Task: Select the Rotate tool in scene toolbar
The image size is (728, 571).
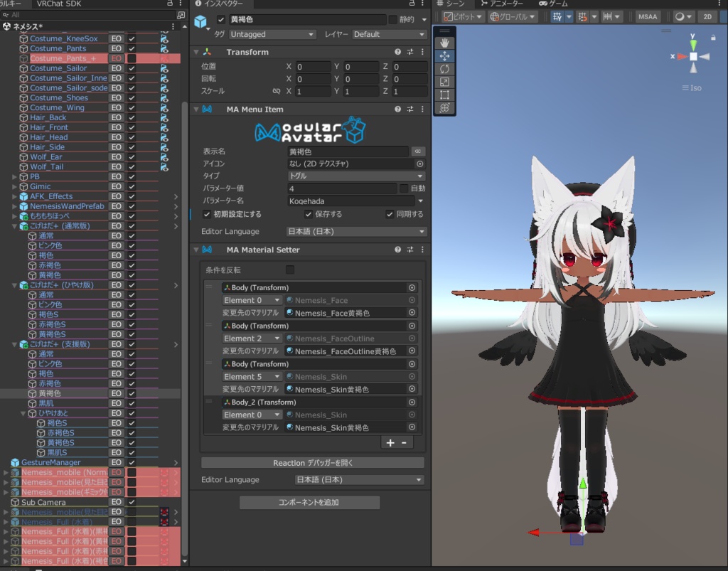Action: (x=444, y=69)
